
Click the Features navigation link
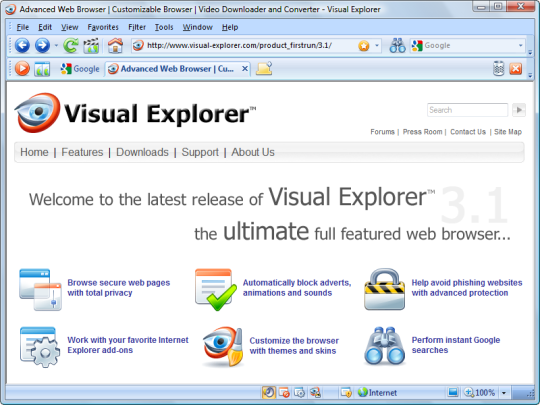pyautogui.click(x=82, y=152)
